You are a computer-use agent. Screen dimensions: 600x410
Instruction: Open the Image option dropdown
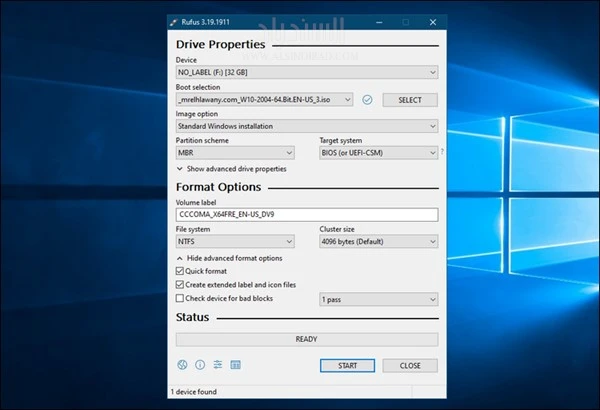(307, 126)
